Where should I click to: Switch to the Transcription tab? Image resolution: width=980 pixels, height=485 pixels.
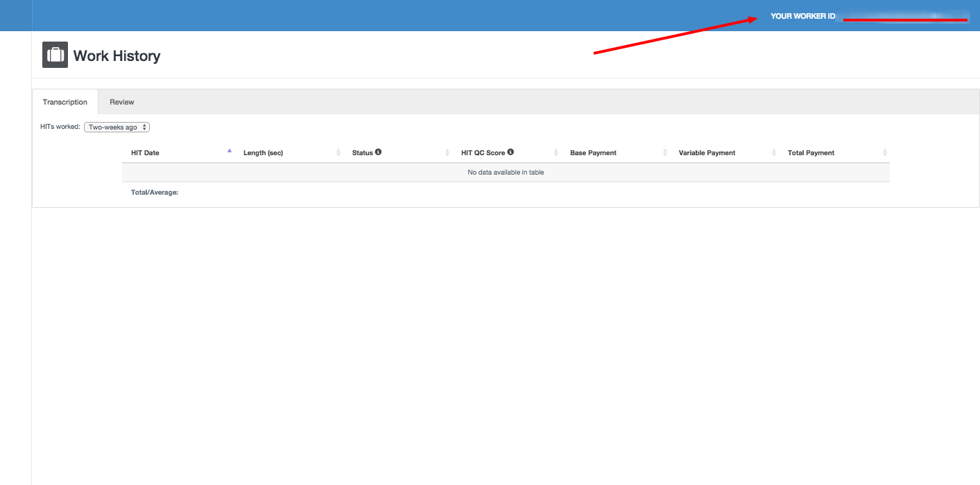[65, 102]
